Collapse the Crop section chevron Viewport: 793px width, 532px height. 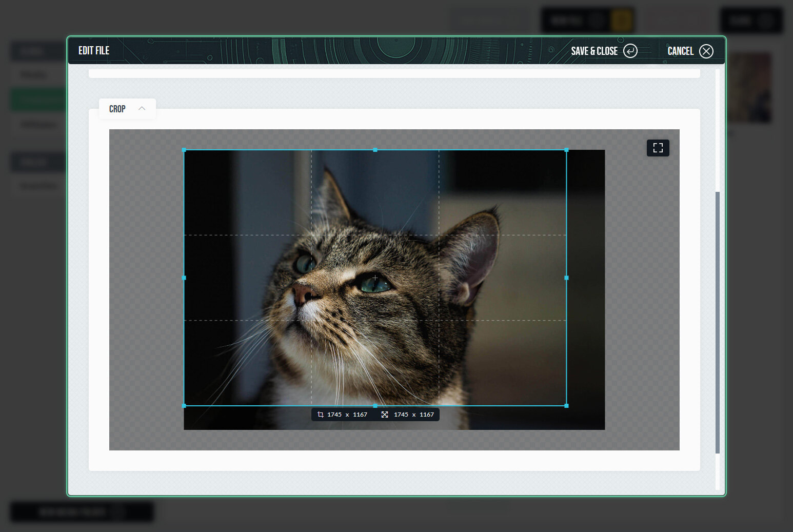click(x=142, y=108)
